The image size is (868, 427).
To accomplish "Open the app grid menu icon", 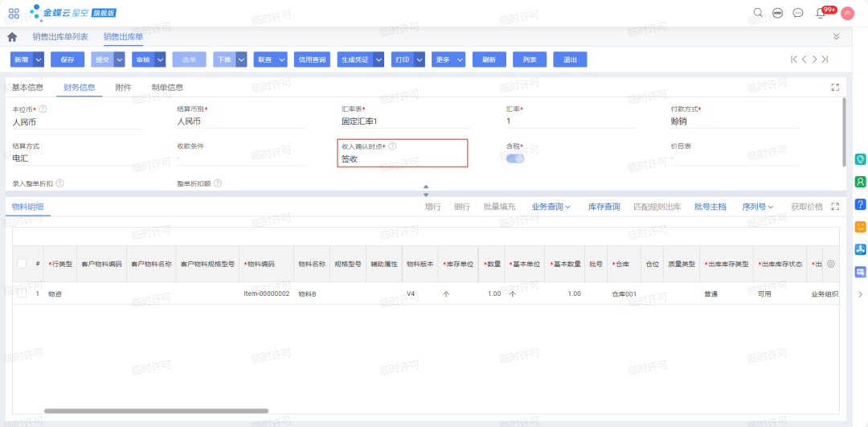I will (x=14, y=13).
